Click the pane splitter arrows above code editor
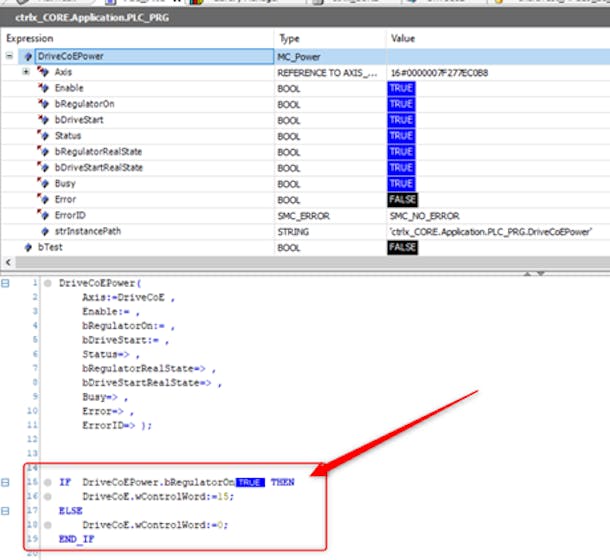Screen dimensions: 610x560 point(534,274)
